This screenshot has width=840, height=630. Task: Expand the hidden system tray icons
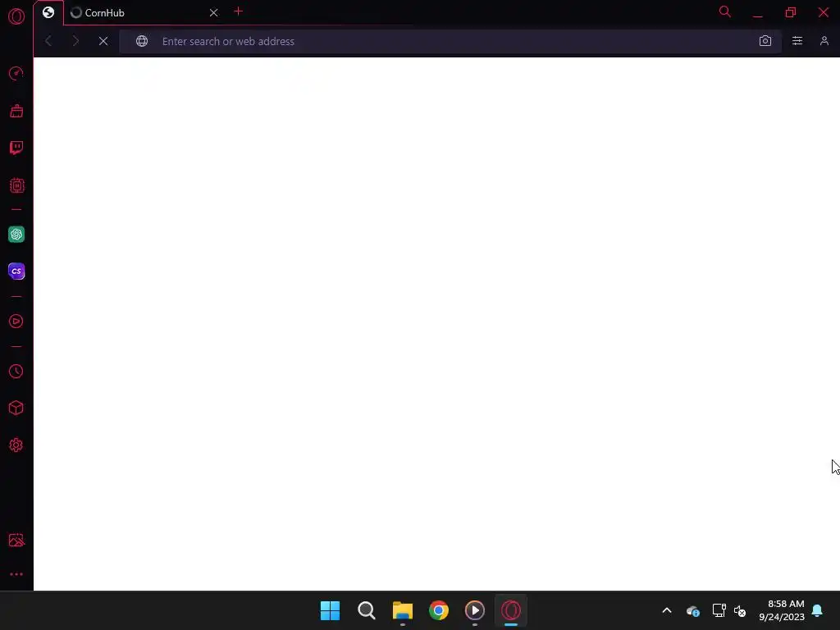pos(667,610)
